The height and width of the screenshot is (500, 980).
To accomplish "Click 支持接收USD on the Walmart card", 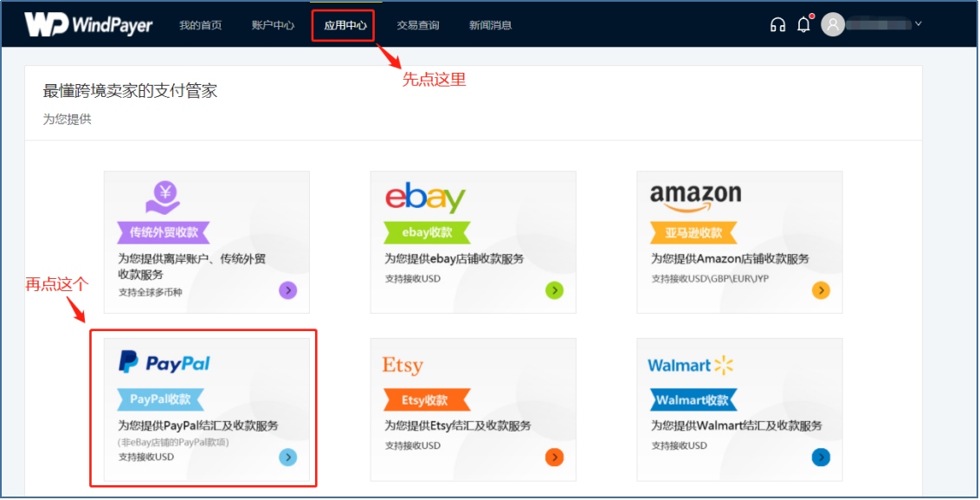I will click(x=680, y=445).
